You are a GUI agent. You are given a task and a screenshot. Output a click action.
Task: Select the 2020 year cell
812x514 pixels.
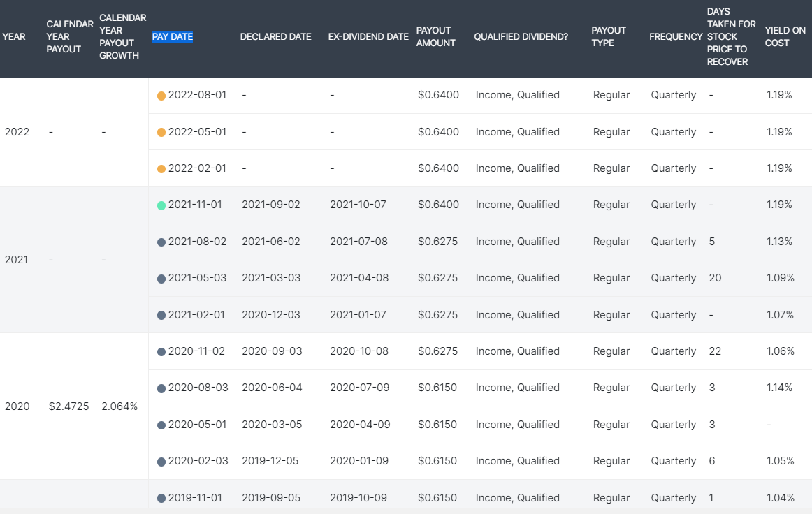pyautogui.click(x=17, y=406)
